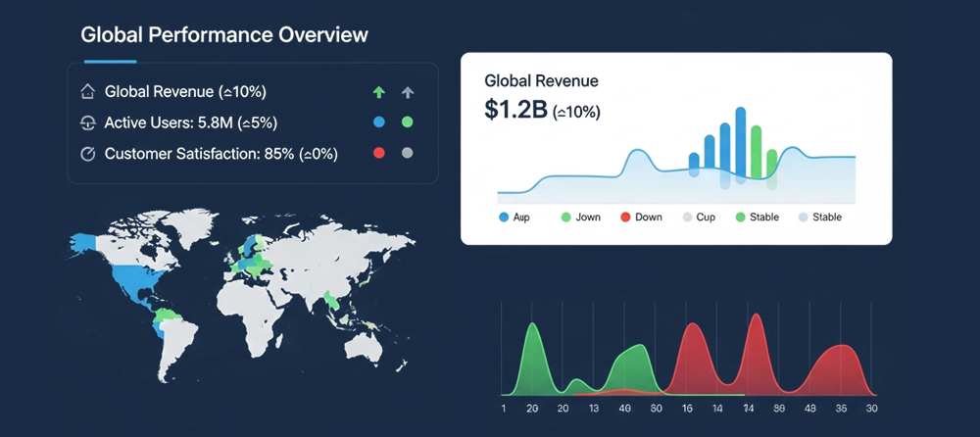The width and height of the screenshot is (980, 437).
Task: Click the tallest green bar in revenue chart
Action: pos(757,152)
